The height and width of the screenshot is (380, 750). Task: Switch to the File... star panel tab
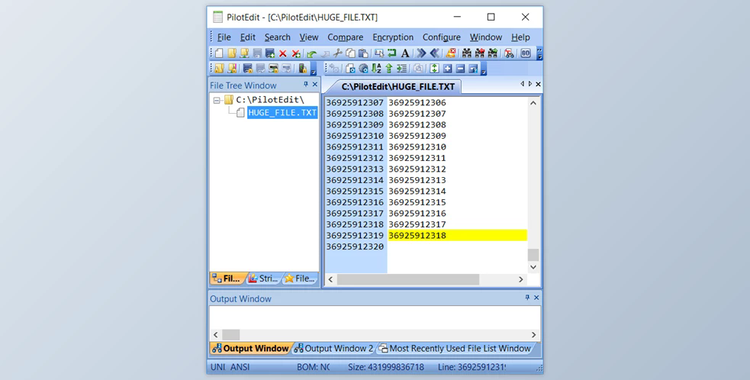pos(300,278)
